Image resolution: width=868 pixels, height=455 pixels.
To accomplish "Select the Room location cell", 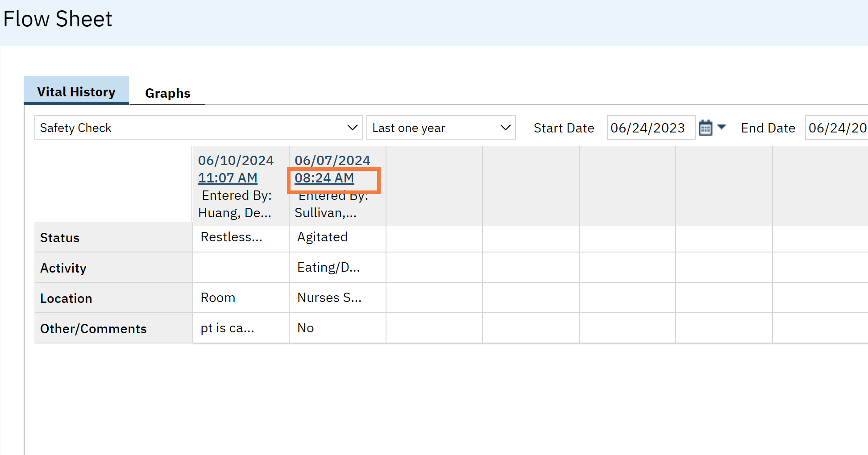I will 218,298.
